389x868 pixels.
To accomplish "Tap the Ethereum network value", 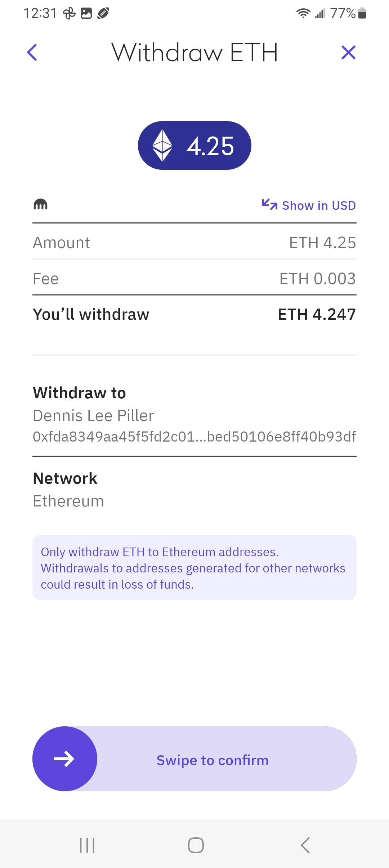I will (68, 501).
